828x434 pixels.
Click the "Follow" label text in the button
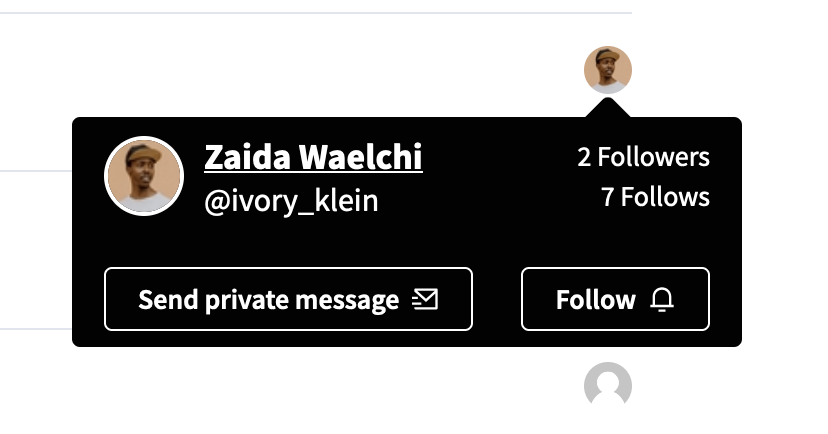coord(596,299)
